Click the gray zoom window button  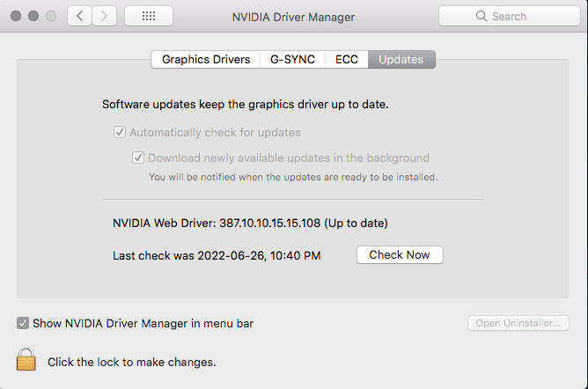(x=51, y=16)
